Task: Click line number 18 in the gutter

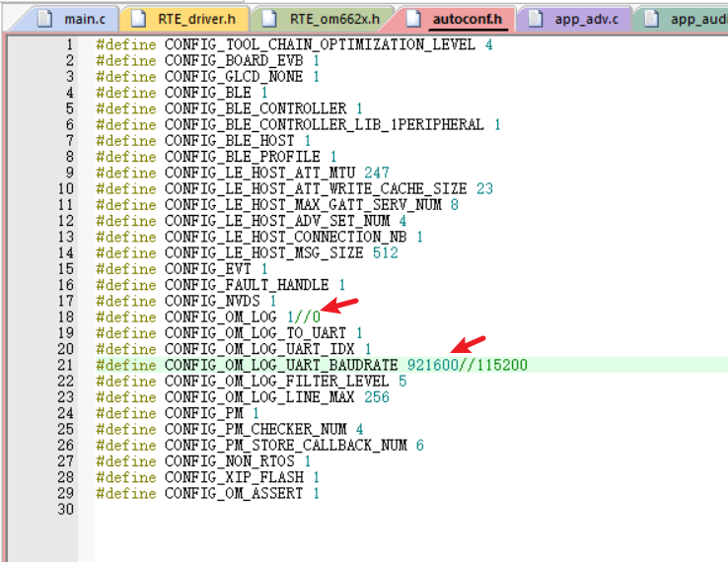Action: click(x=65, y=316)
